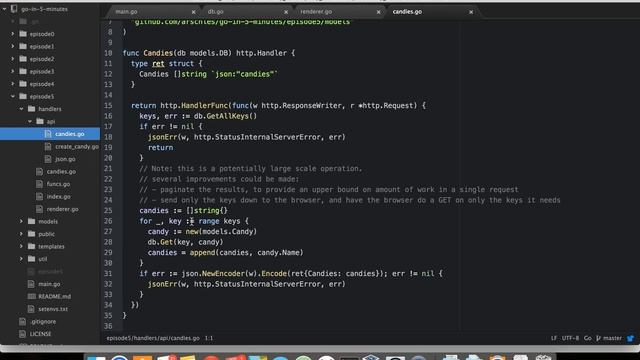Click the episode3 folder icon
This screenshot has height=360, width=640.
pyautogui.click(x=23, y=71)
